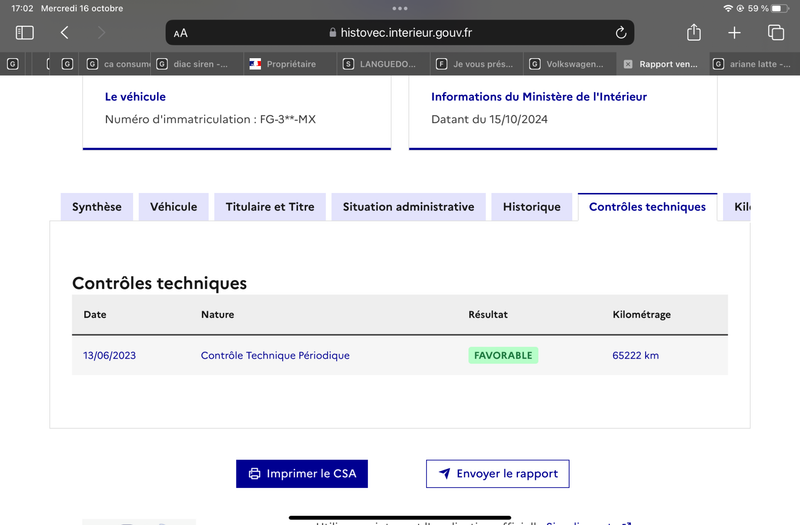
Task: Tap the Wi-Fi status icon
Action: [728, 8]
